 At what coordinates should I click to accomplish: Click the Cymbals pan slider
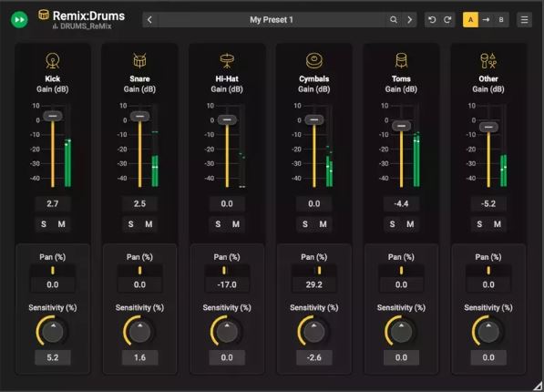(314, 271)
